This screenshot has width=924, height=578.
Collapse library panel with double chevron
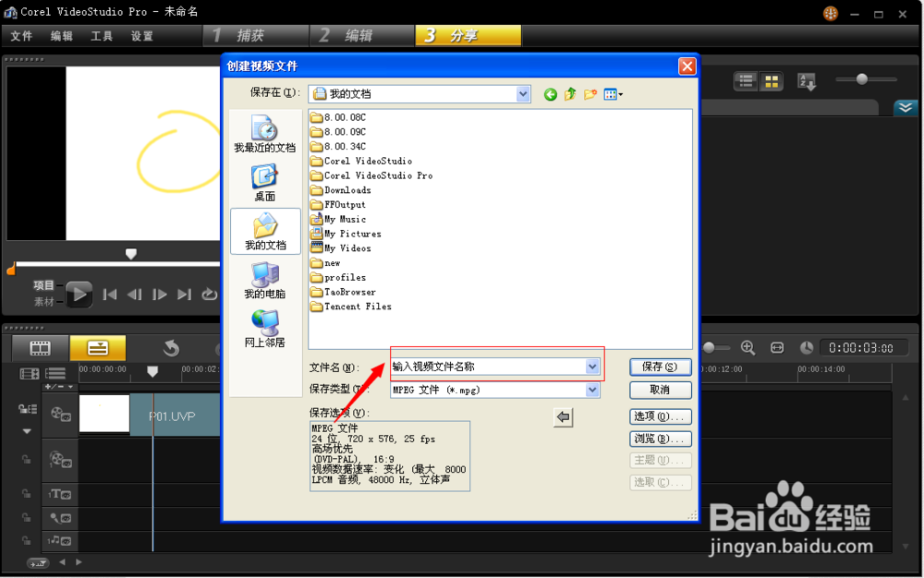(x=906, y=107)
